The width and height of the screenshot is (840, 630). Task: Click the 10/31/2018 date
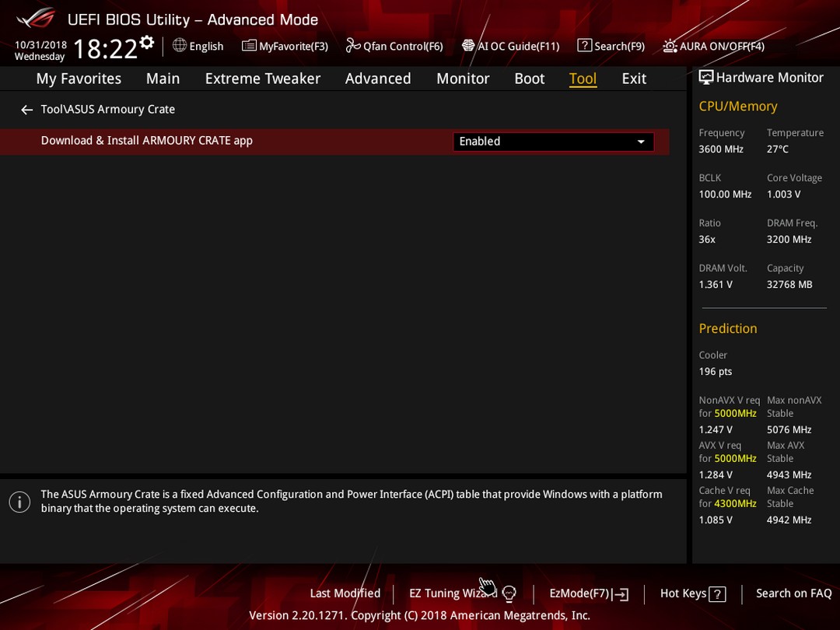coord(40,45)
